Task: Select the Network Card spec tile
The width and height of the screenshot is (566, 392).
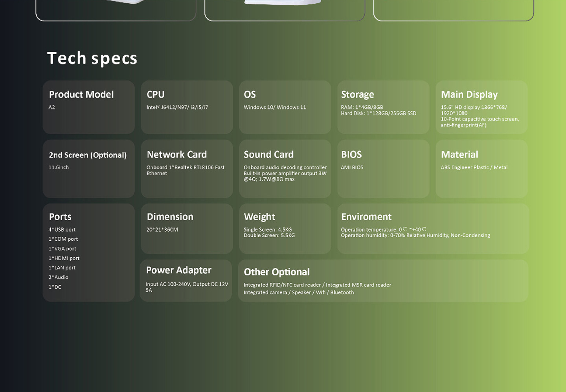Action: 187,169
